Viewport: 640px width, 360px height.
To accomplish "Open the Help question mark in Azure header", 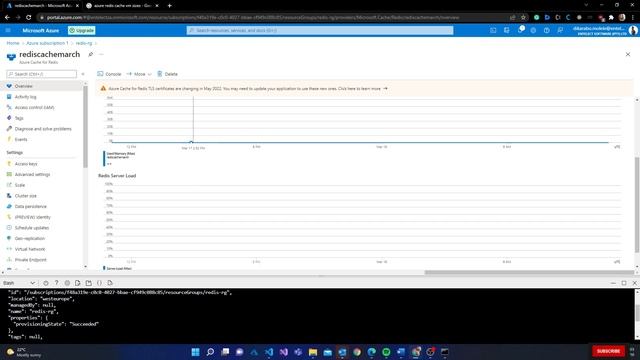I will tap(547, 30).
